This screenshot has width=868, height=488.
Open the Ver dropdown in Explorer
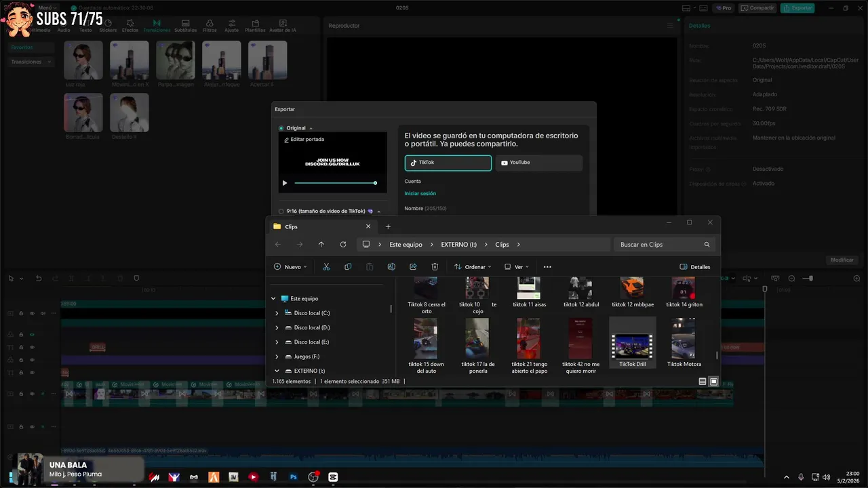click(x=517, y=267)
